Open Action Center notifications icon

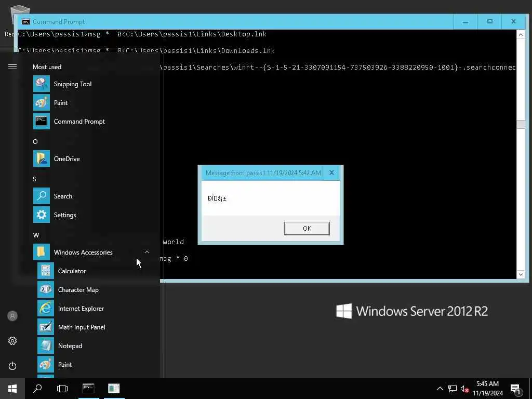[x=515, y=389]
